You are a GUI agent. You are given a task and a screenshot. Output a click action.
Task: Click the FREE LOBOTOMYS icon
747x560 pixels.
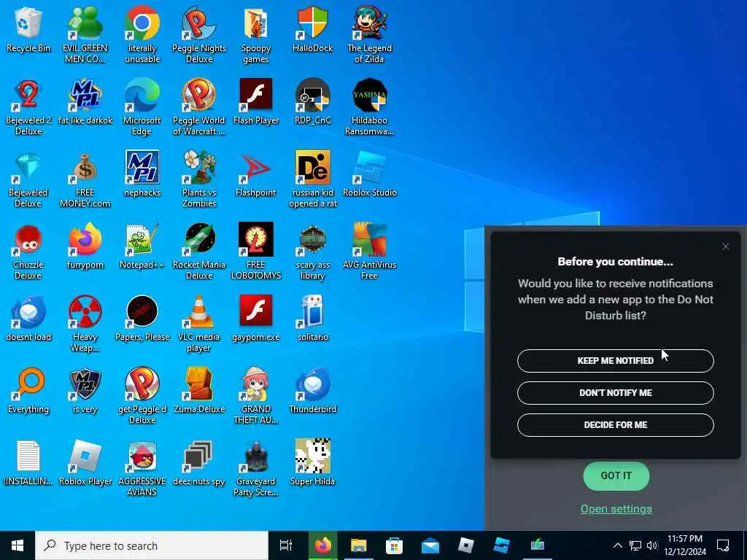[256, 239]
